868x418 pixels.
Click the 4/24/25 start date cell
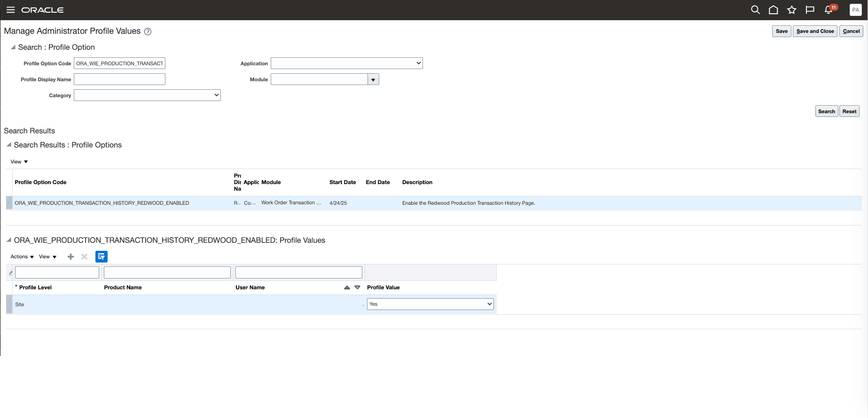pos(338,203)
